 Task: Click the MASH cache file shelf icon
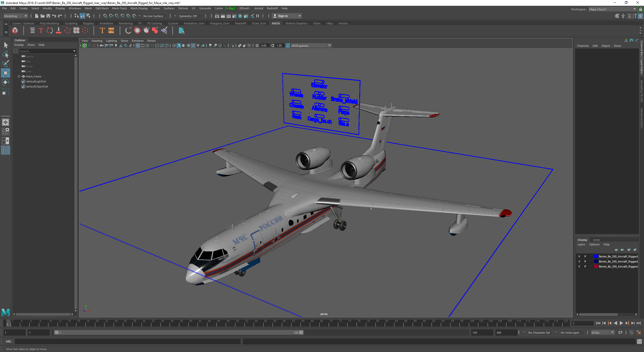pos(181,31)
